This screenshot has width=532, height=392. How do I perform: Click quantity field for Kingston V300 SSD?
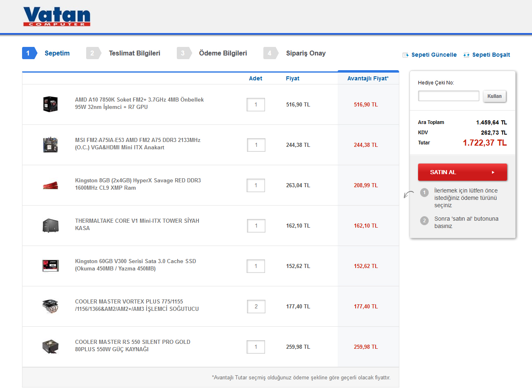tap(256, 266)
